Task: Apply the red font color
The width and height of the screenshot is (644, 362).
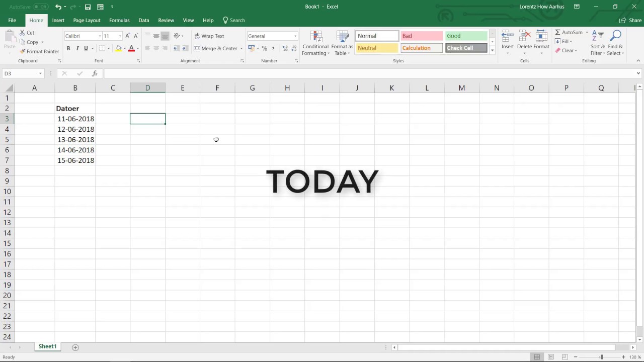Action: coord(131,49)
